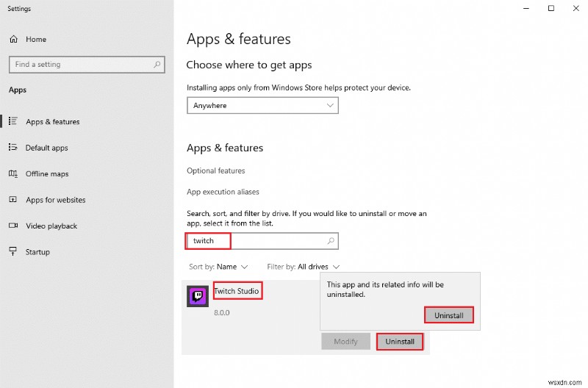Click the Video playback sidebar icon
Screen dimensions: 588x388
(12, 226)
